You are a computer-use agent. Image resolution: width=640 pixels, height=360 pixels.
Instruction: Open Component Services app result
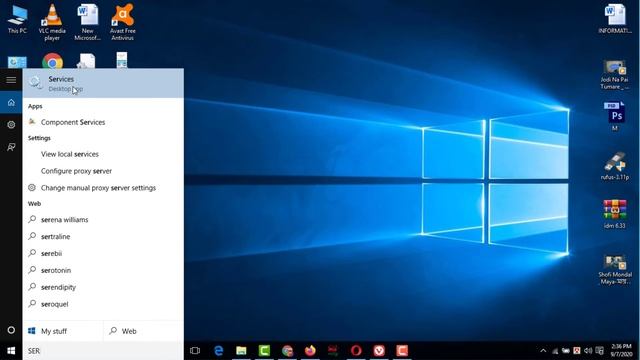coord(103,122)
